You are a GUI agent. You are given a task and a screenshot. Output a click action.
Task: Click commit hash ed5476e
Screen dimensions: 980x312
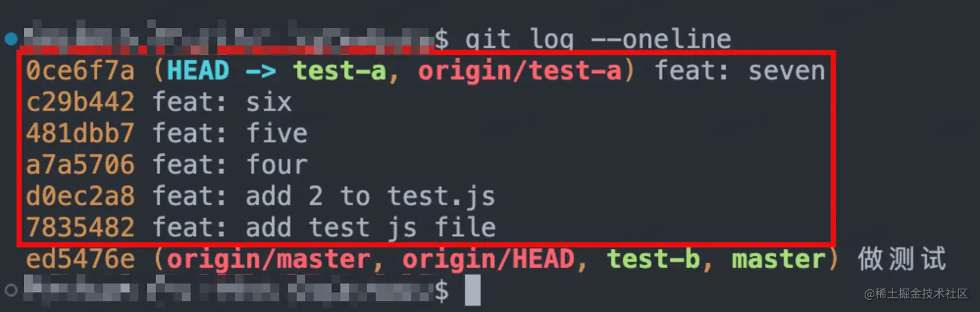[80, 259]
